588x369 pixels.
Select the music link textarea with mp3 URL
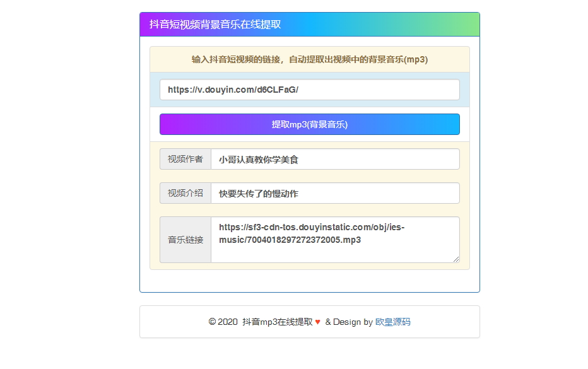tap(334, 239)
